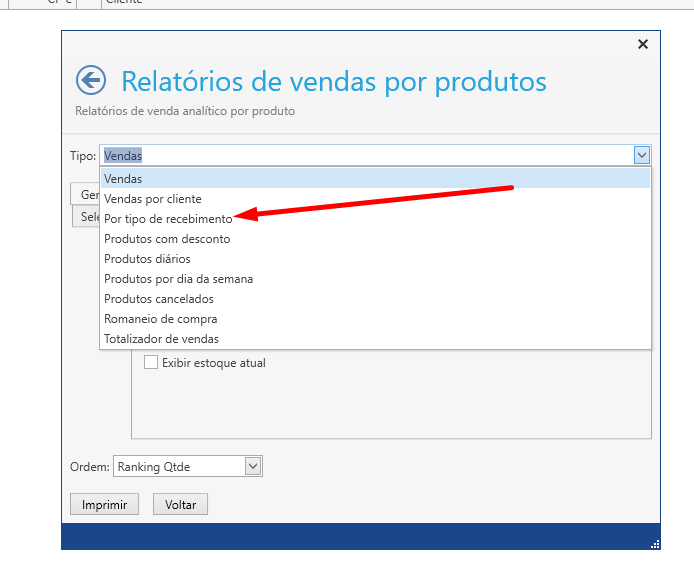694x578 pixels.
Task: Click the Voltar button
Action: click(180, 505)
